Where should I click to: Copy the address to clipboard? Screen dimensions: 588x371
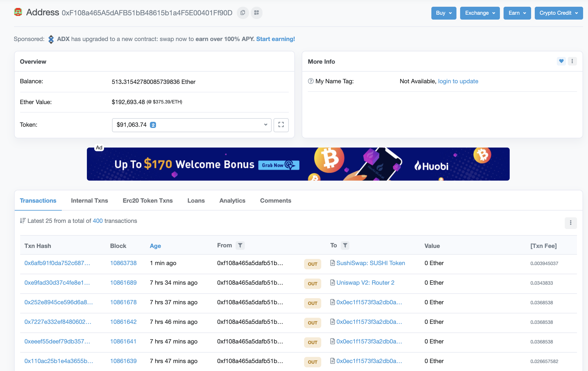243,13
